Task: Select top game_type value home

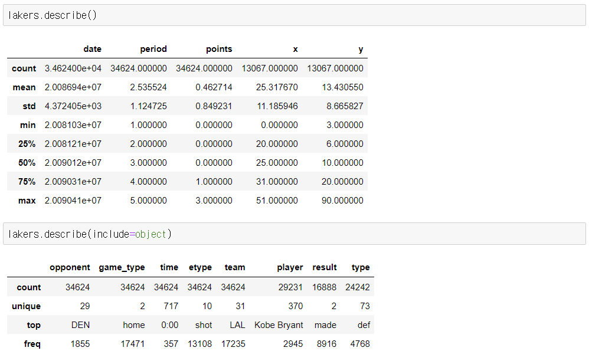Action: coord(134,325)
